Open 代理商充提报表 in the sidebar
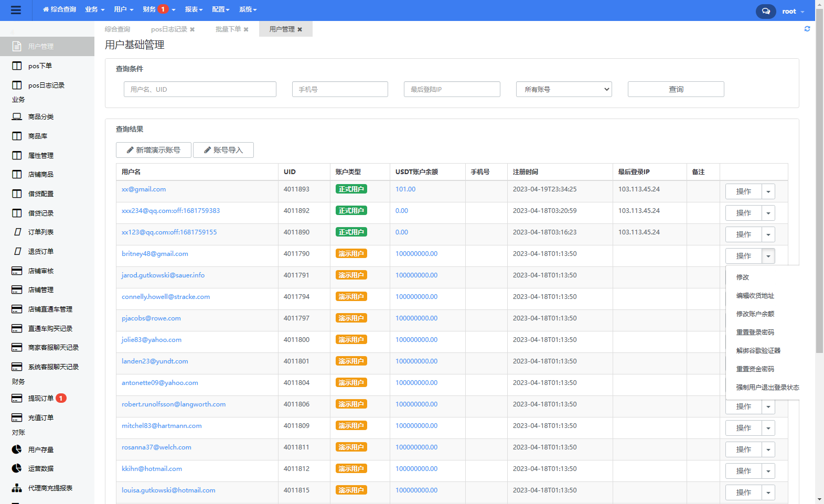This screenshot has width=824, height=504. (47, 488)
